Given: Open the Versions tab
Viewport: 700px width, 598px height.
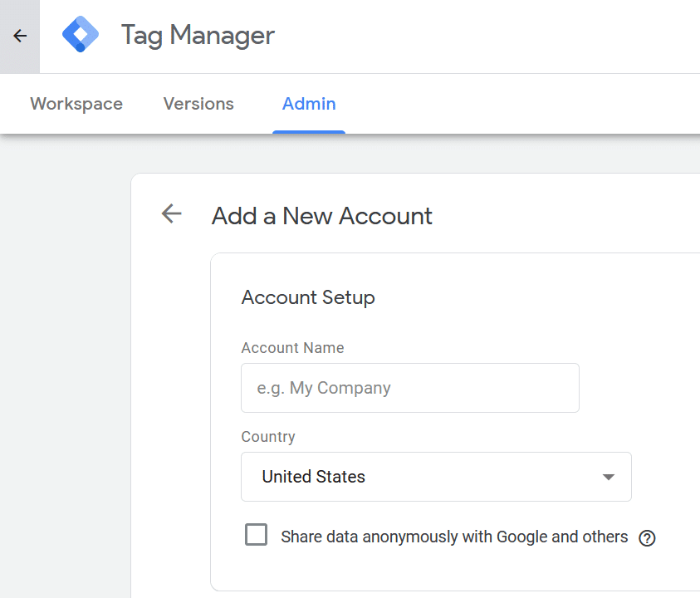Looking at the screenshot, I should pos(198,104).
